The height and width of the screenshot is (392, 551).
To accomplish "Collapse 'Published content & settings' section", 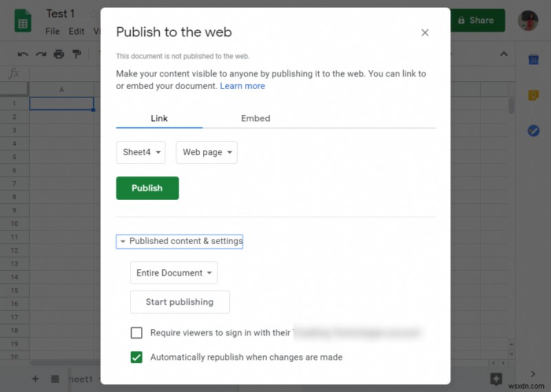I will click(x=180, y=241).
